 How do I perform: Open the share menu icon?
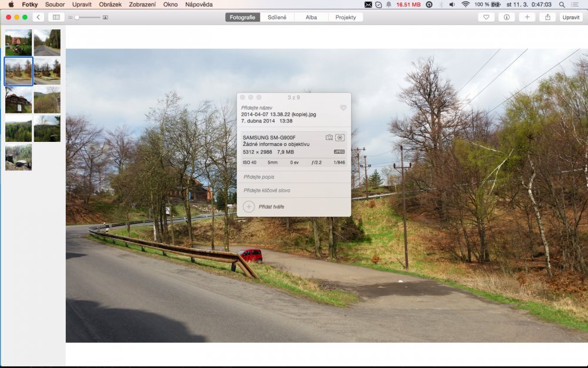[x=547, y=18]
